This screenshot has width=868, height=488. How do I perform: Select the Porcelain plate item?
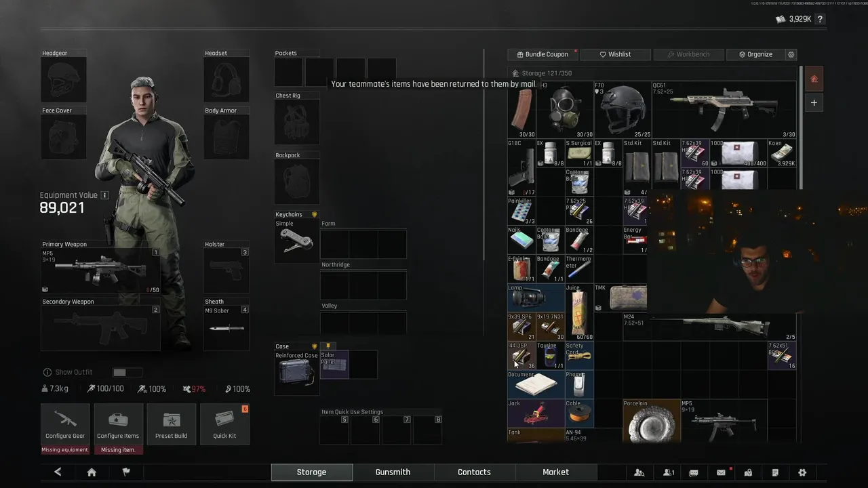651,421
